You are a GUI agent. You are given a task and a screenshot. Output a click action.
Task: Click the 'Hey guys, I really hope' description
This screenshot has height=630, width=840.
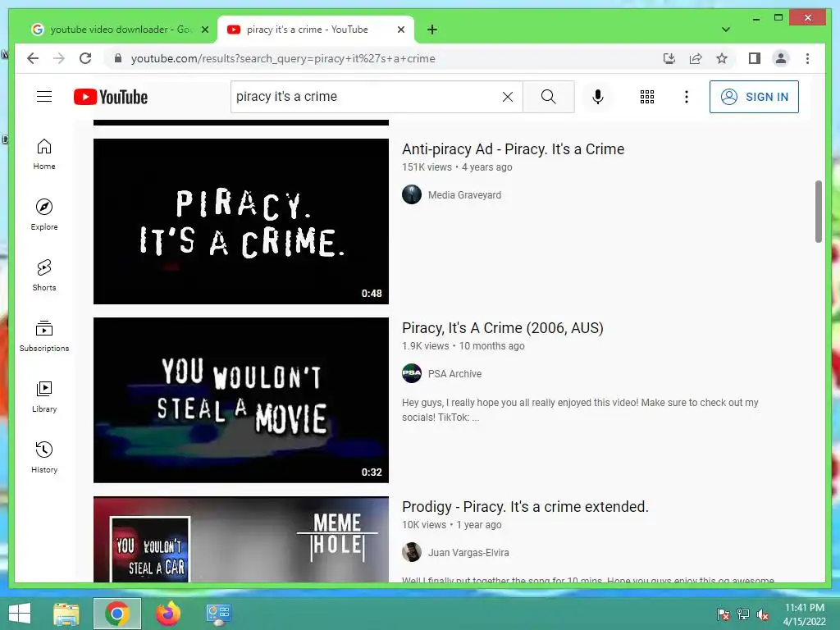pyautogui.click(x=580, y=410)
